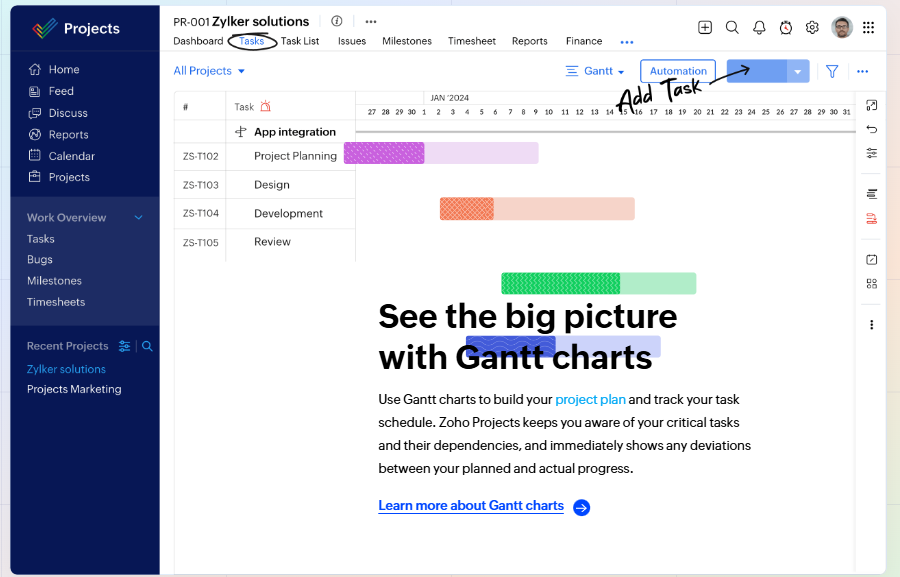Screen dimensions: 900x577
Task: Switch to the Milestones tab
Action: point(407,41)
